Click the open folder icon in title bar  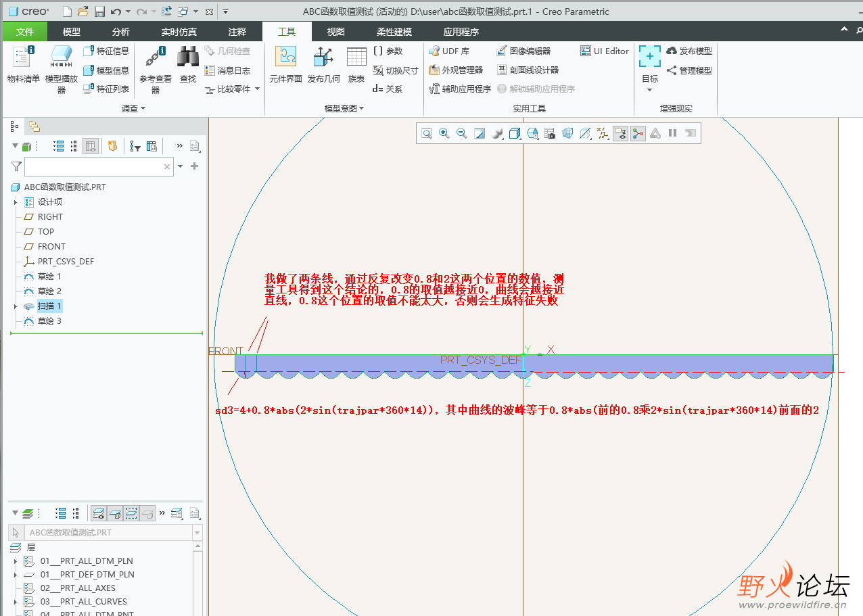(x=83, y=11)
